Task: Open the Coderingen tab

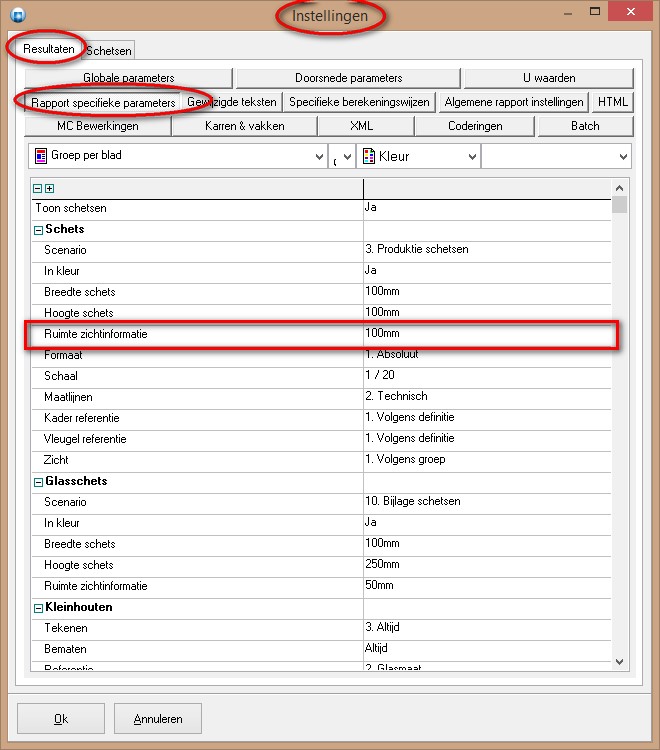Action: (475, 126)
